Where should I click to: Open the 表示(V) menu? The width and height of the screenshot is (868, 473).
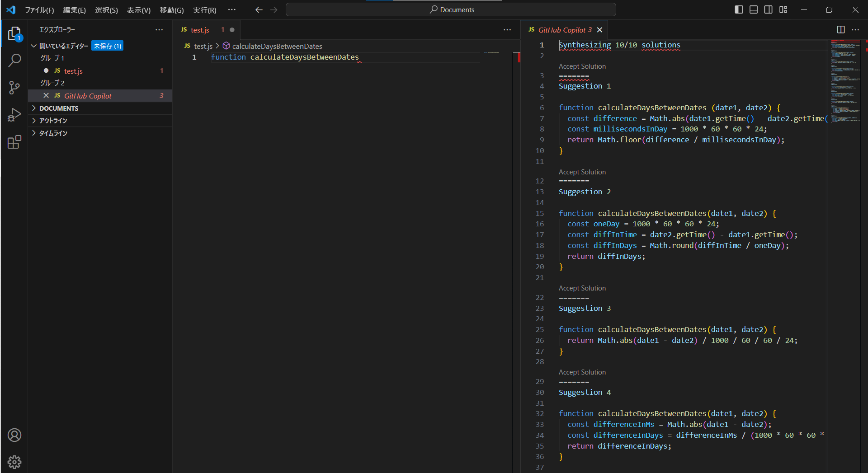click(x=139, y=9)
